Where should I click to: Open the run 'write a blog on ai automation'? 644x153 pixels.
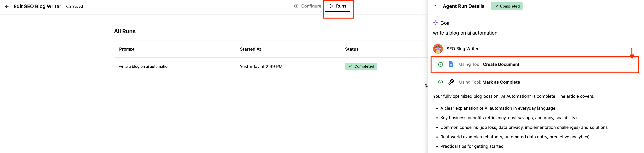tap(144, 67)
